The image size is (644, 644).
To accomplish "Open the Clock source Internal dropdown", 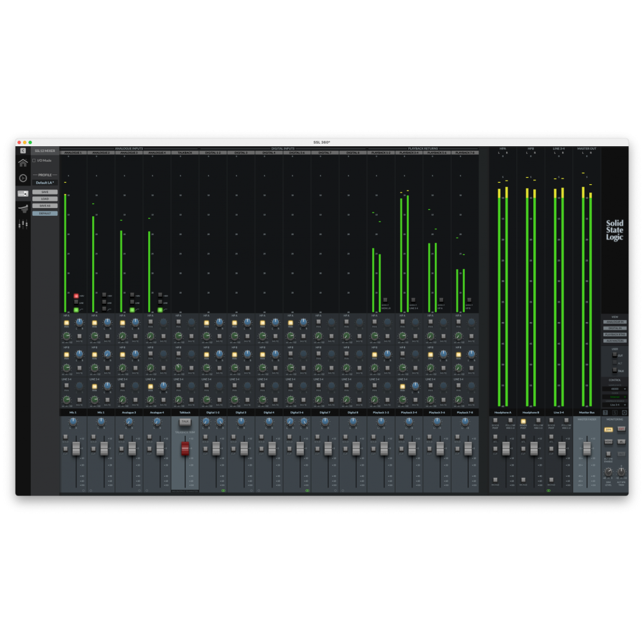I will pyautogui.click(x=615, y=397).
